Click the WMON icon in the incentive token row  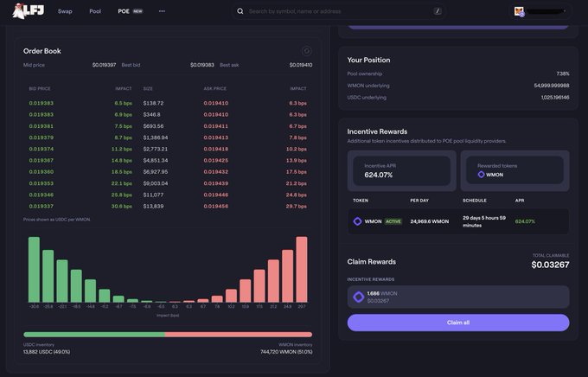point(357,221)
